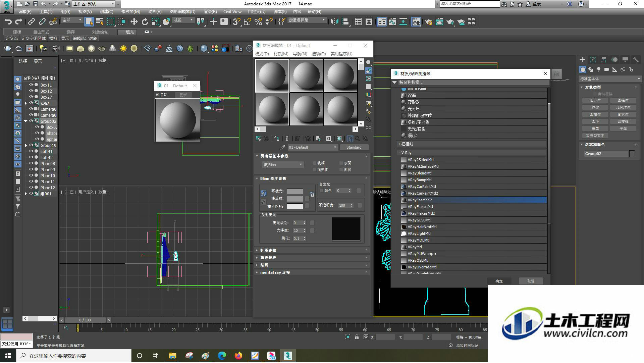Open File Explorer from Windows taskbar
The height and width of the screenshot is (363, 644).
172,356
